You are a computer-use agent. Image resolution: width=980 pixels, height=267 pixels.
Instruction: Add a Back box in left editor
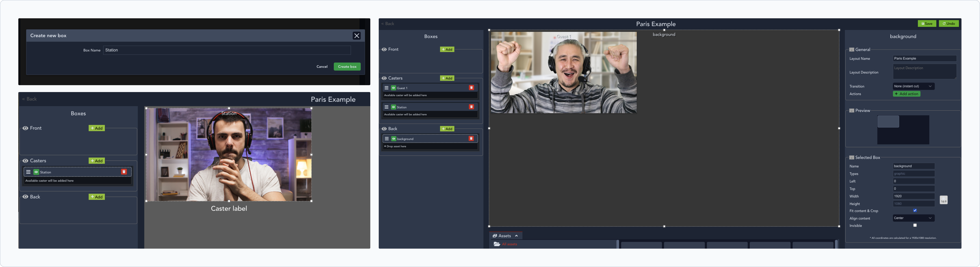click(x=97, y=197)
